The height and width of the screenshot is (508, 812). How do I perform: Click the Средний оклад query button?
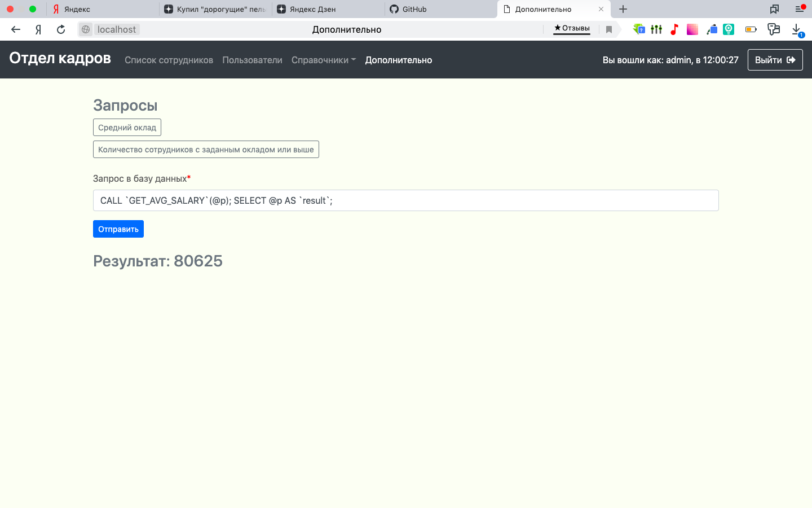point(127,128)
